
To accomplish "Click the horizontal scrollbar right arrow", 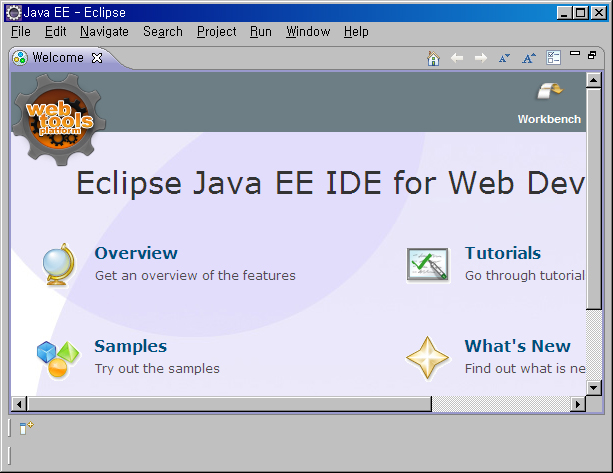I will (x=578, y=404).
